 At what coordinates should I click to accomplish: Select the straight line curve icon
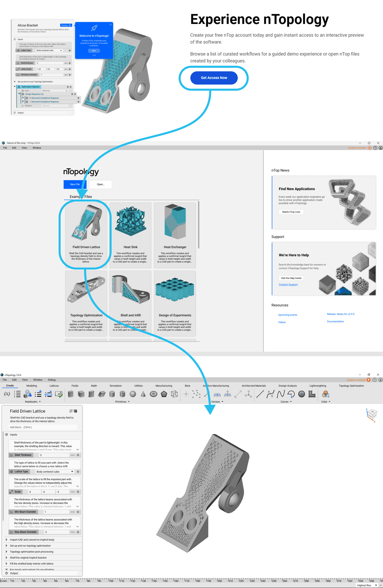[x=260, y=394]
